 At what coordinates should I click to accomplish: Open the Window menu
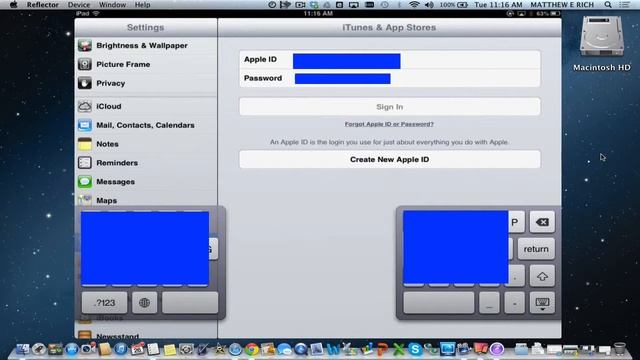(x=112, y=4)
